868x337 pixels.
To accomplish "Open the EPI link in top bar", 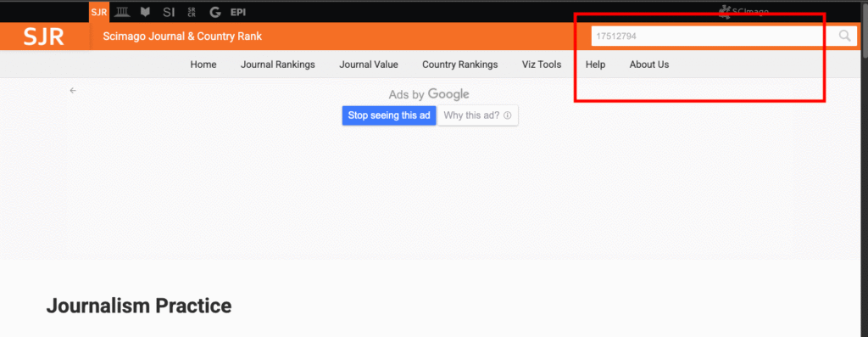I will pyautogui.click(x=238, y=12).
